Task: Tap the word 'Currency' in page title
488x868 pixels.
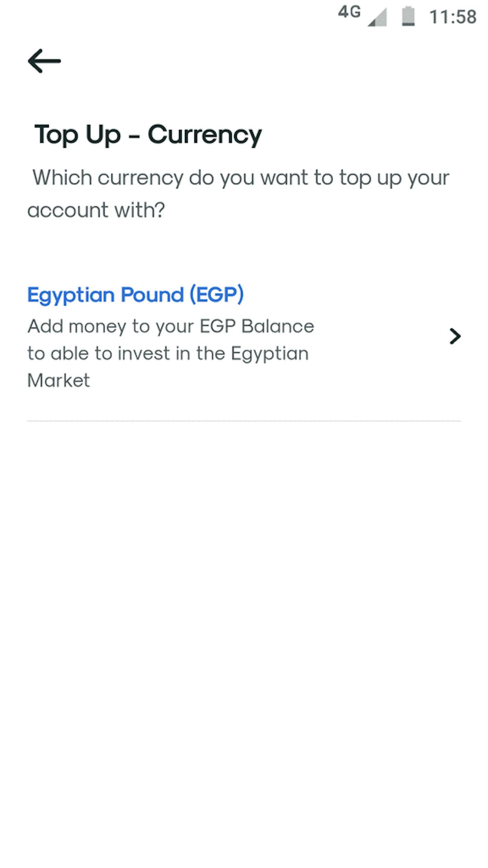Action: point(205,135)
